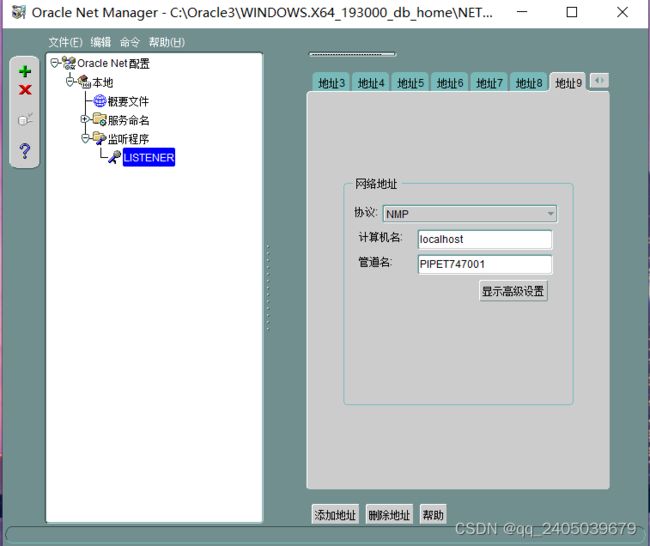
Task: Open the 编辑 menu
Action: point(101,42)
